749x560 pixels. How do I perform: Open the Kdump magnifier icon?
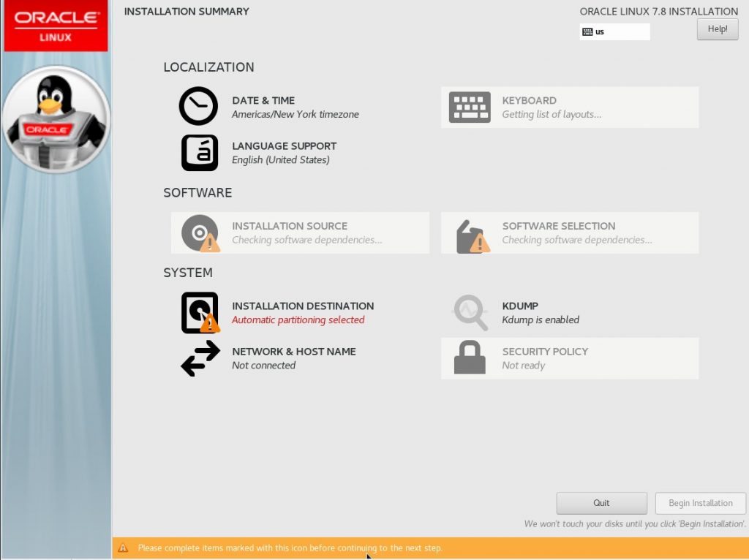click(470, 313)
